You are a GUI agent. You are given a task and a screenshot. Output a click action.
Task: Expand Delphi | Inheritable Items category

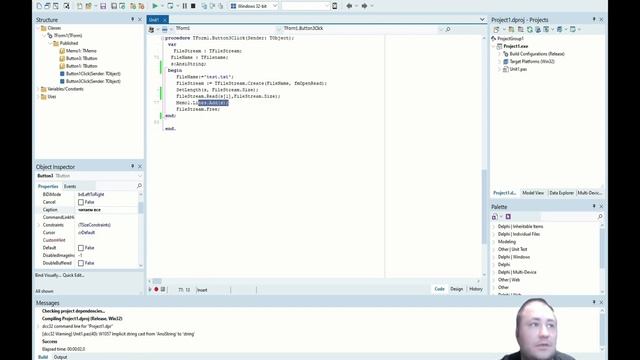[494, 227]
